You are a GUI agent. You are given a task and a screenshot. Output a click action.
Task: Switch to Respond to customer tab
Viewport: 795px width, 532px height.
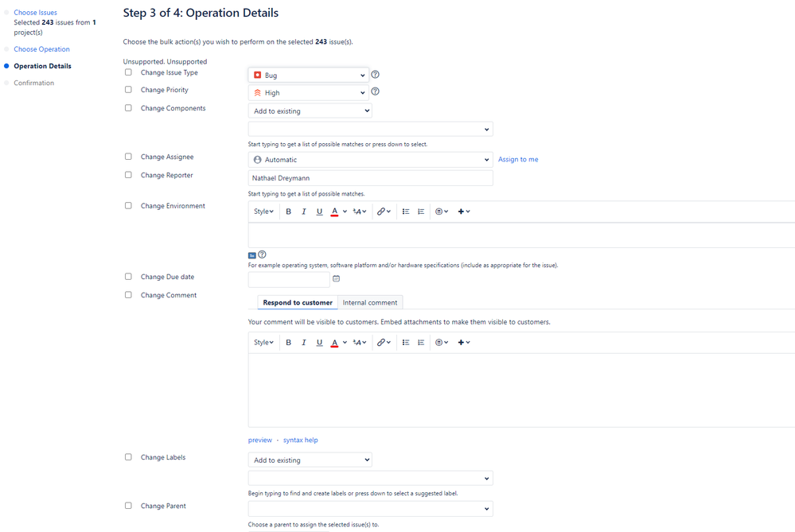298,302
